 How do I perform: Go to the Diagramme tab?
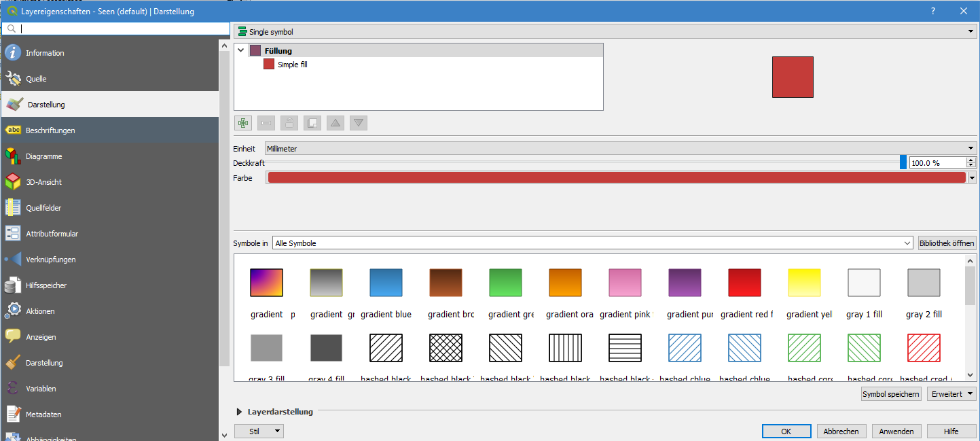coord(43,156)
